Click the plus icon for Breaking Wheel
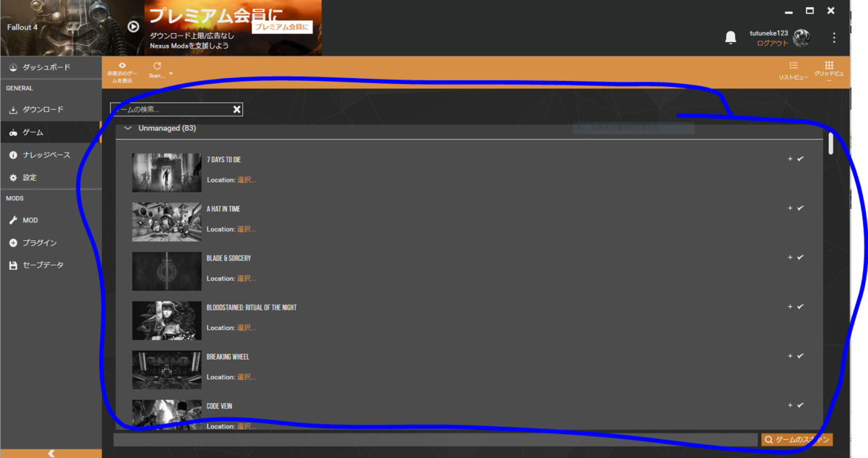 pyautogui.click(x=790, y=356)
